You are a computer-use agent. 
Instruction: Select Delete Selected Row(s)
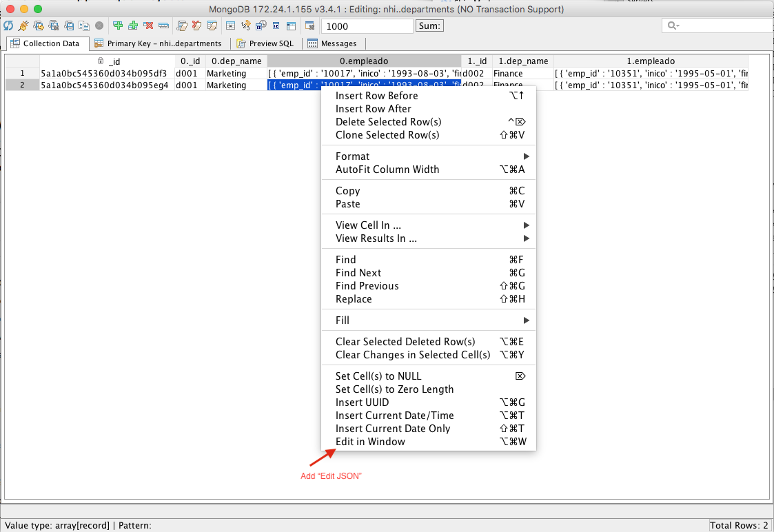pos(429,122)
